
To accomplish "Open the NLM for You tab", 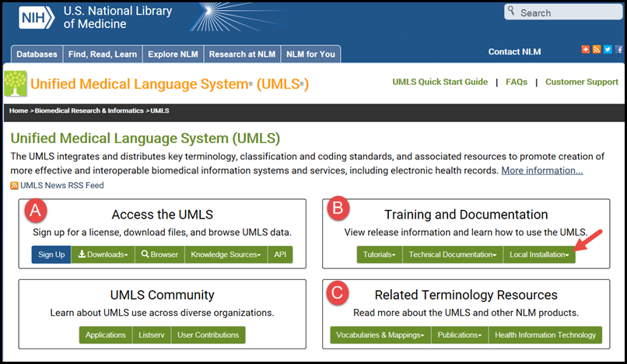I will pyautogui.click(x=310, y=54).
